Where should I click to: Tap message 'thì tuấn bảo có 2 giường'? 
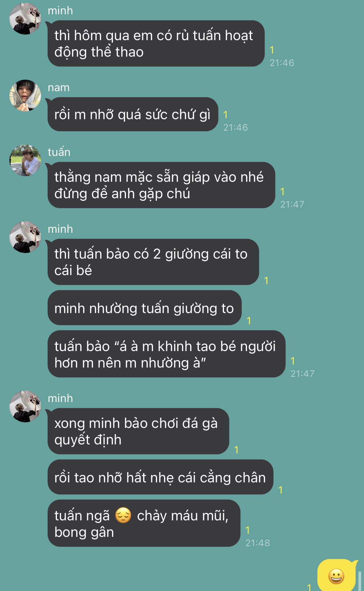click(153, 262)
